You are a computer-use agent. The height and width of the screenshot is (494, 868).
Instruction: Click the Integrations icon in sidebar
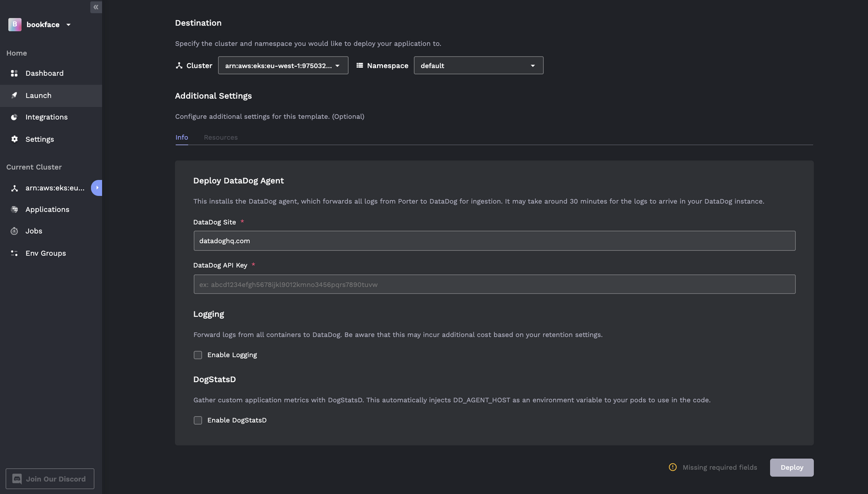coord(14,117)
